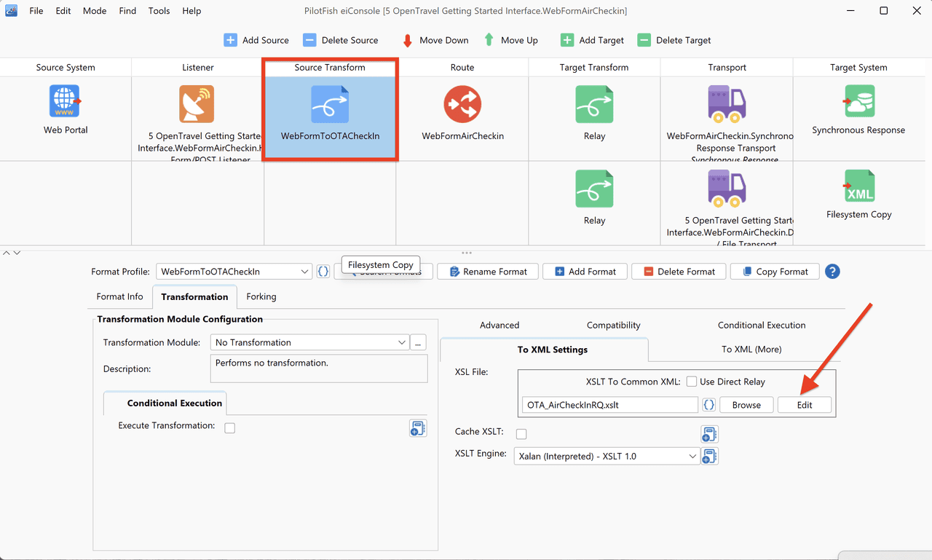Click the Edit button for XSL file
932x560 pixels.
[804, 405]
